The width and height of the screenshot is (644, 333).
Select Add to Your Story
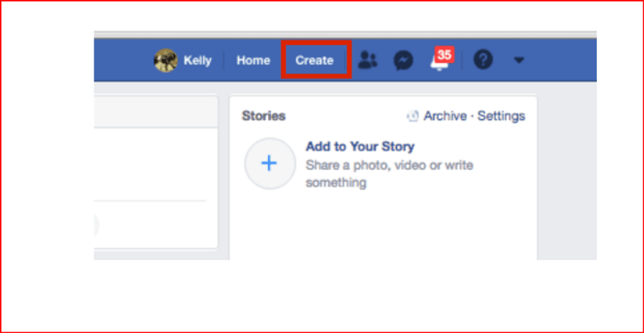pos(360,147)
